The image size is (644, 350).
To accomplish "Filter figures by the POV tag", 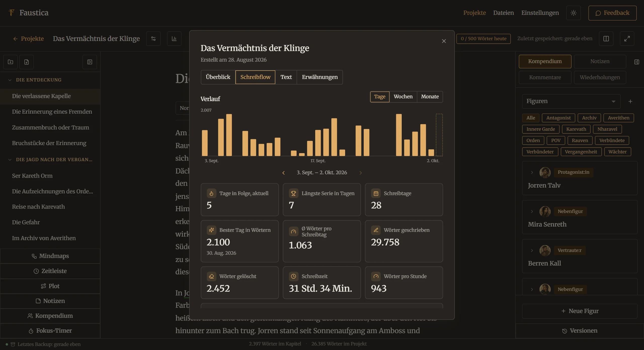I will click(x=556, y=140).
